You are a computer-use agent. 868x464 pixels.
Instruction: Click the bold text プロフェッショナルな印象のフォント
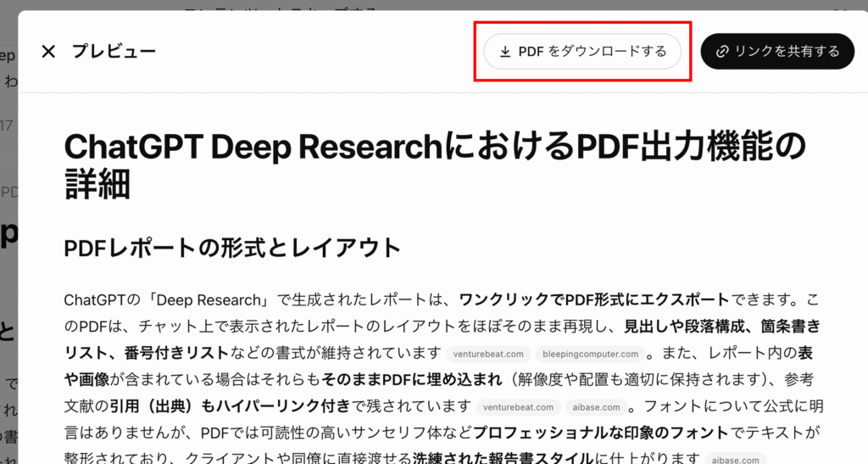click(601, 433)
